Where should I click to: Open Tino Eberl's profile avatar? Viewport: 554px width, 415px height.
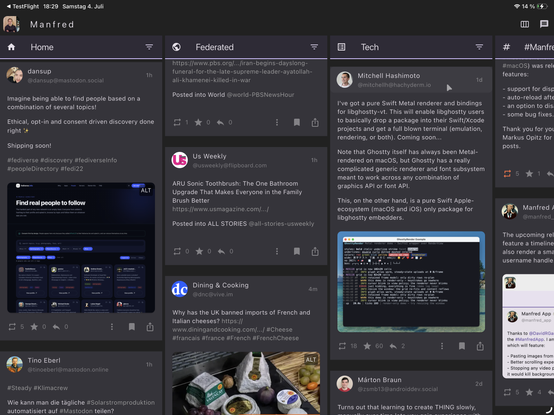pos(14,364)
